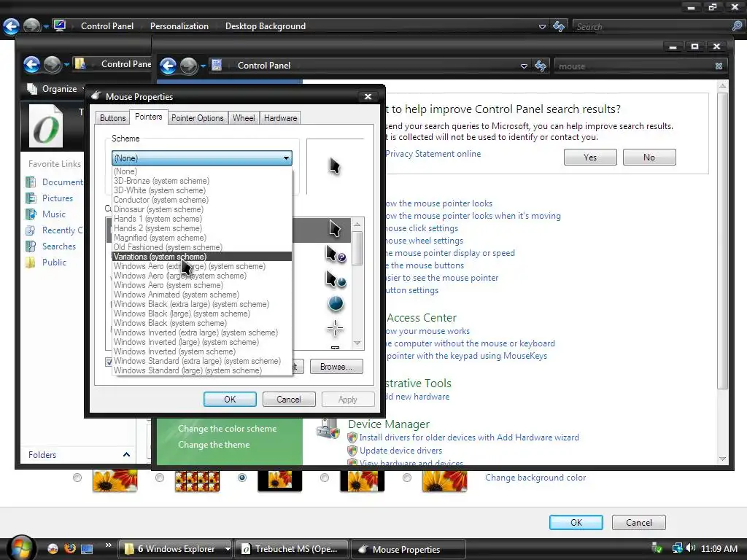747x560 pixels.
Task: Select the first wallpaper positioning radio option
Action: click(x=77, y=478)
